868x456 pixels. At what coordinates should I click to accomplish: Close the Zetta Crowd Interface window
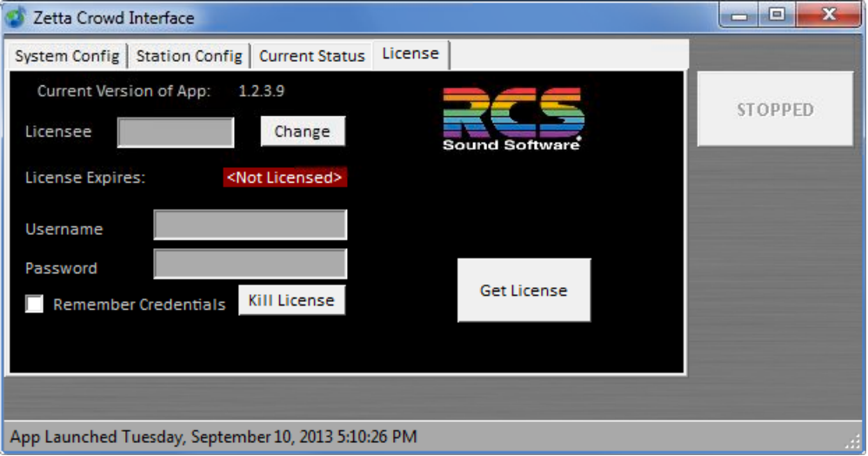[x=829, y=15]
